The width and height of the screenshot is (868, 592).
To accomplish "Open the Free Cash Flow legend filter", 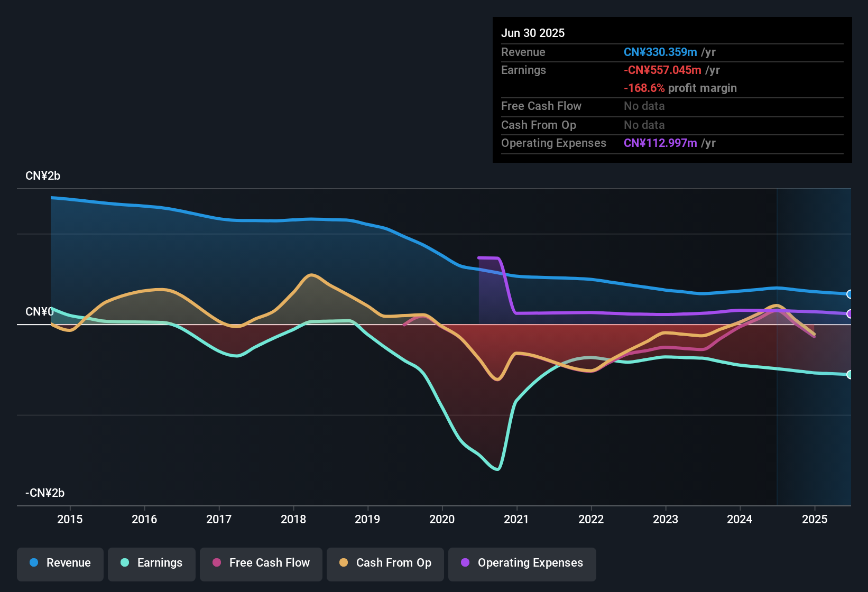I will point(261,563).
